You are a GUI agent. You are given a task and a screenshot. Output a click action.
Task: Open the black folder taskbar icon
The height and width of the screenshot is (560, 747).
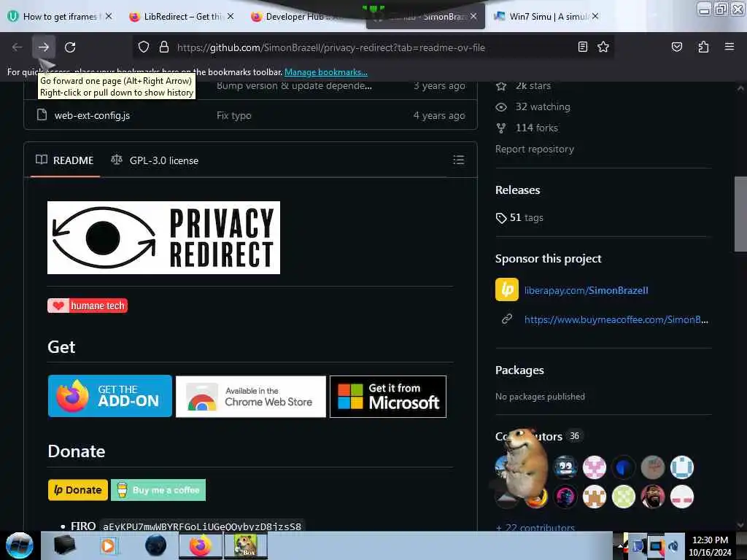[64, 545]
